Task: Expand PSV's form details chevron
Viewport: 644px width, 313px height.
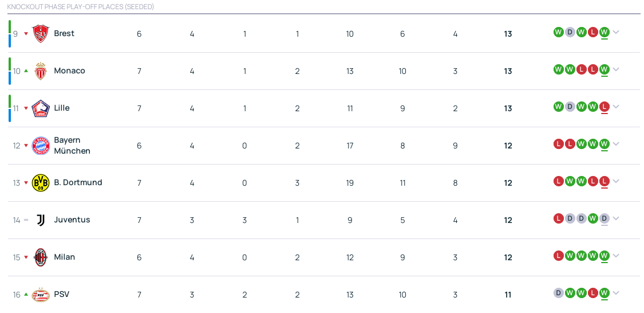Action: [616, 293]
